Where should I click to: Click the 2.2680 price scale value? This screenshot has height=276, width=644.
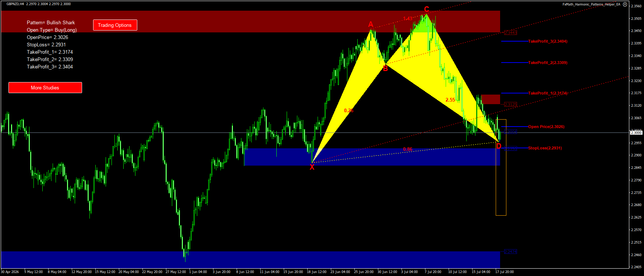[636, 205]
